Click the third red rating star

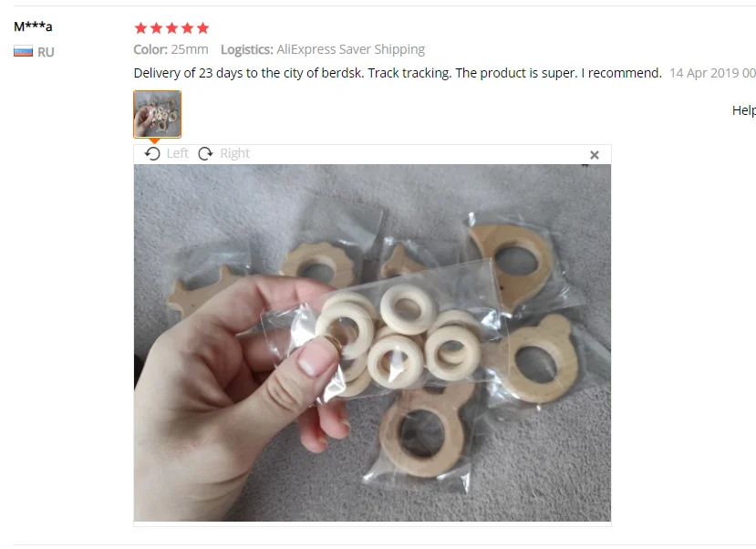click(171, 28)
